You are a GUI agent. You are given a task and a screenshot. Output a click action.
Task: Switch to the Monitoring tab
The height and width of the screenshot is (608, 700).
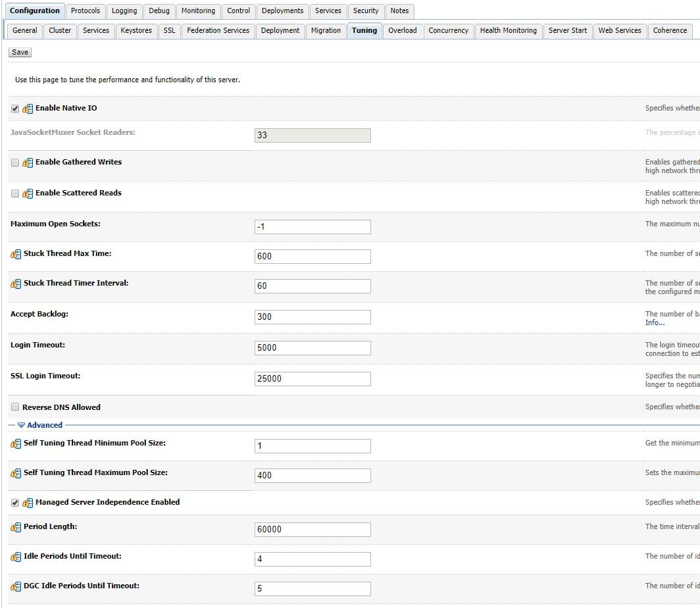198,11
